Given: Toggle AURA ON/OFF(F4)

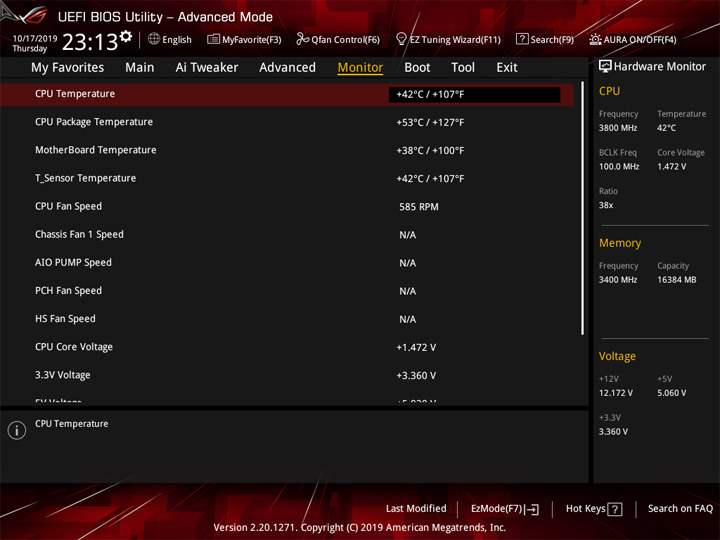Looking at the screenshot, I should click(633, 39).
